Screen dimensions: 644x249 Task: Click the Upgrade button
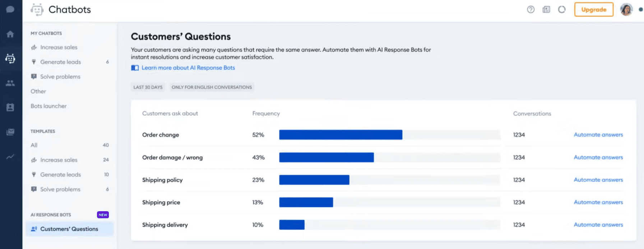click(594, 10)
